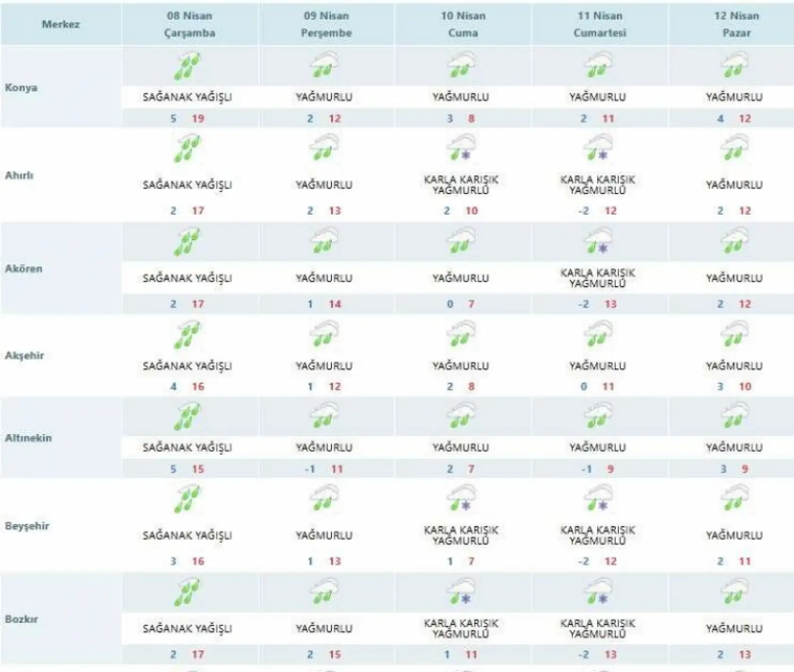Click Ahırlı's sleet icon for 10 Nisan
The width and height of the screenshot is (794, 672).
pyautogui.click(x=461, y=147)
